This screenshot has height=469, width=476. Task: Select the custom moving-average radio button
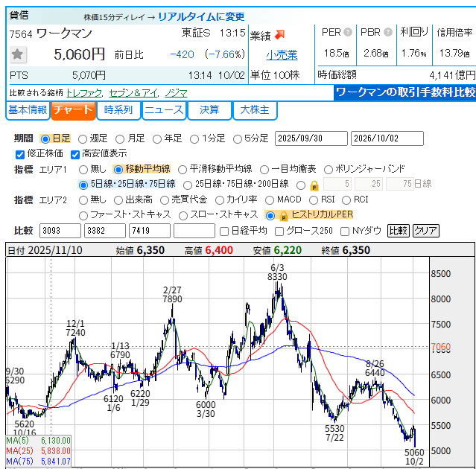[301, 185]
